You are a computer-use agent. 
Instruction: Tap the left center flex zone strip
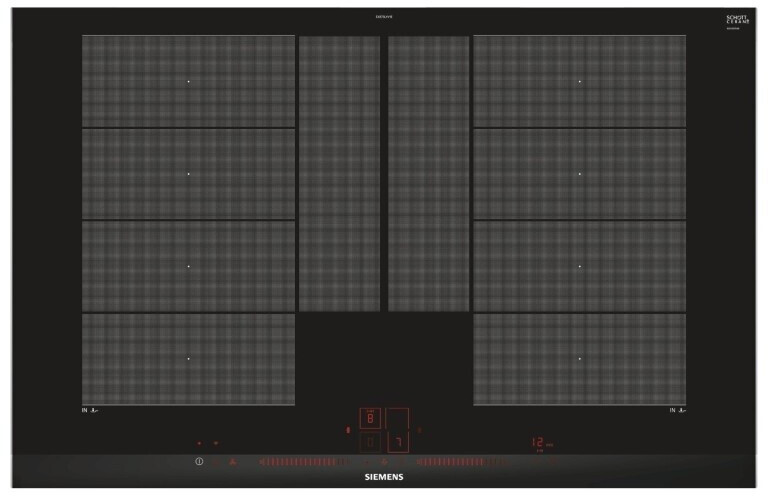[x=339, y=173]
